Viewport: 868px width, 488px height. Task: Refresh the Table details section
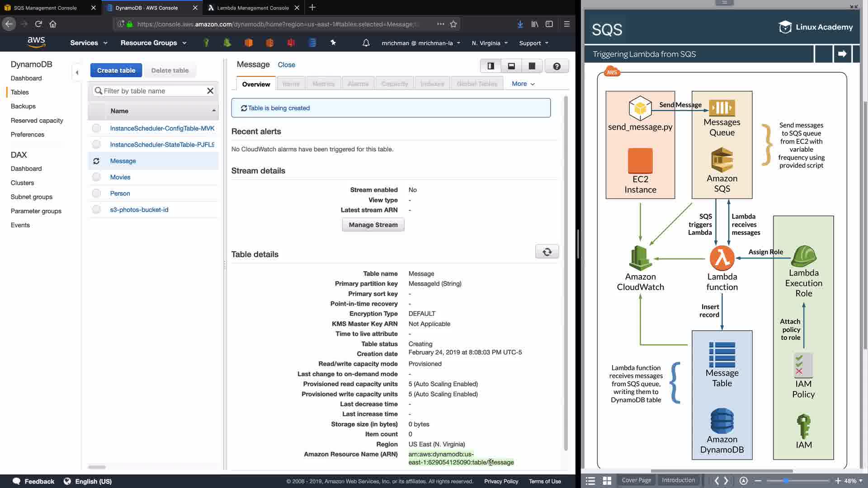547,252
